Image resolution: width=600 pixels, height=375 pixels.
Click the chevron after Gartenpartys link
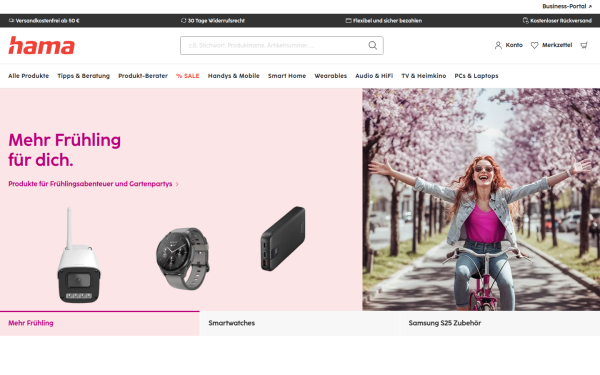(x=177, y=184)
